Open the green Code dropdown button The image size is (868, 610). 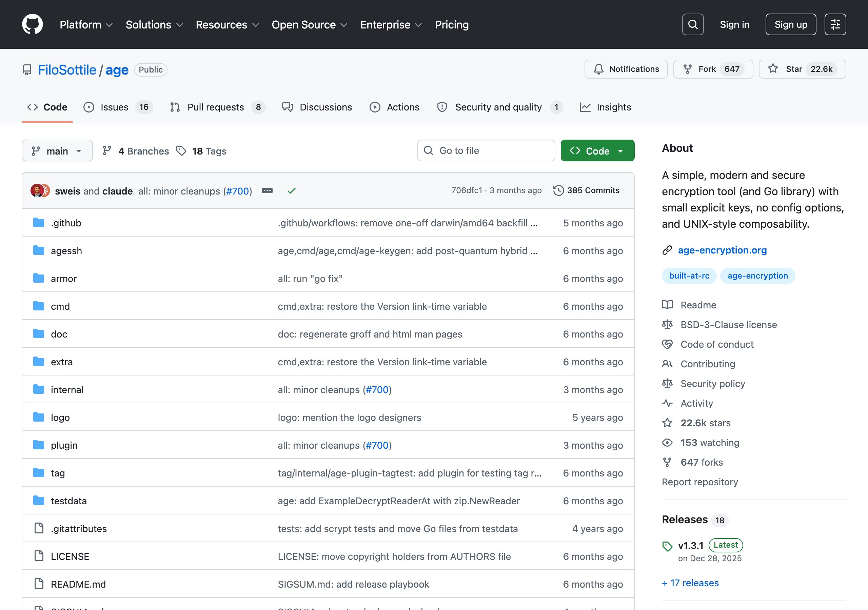click(x=597, y=151)
